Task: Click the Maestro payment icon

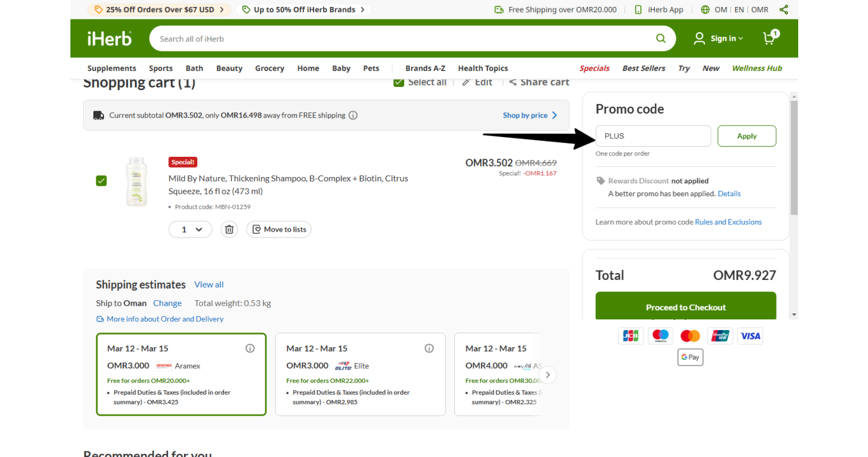Action: click(x=661, y=336)
